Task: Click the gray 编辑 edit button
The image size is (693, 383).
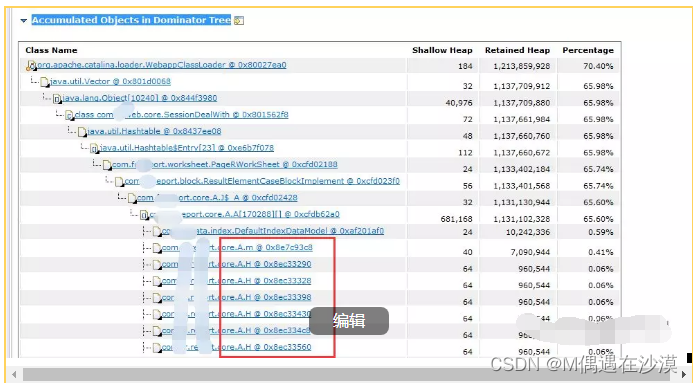Action: [x=349, y=321]
